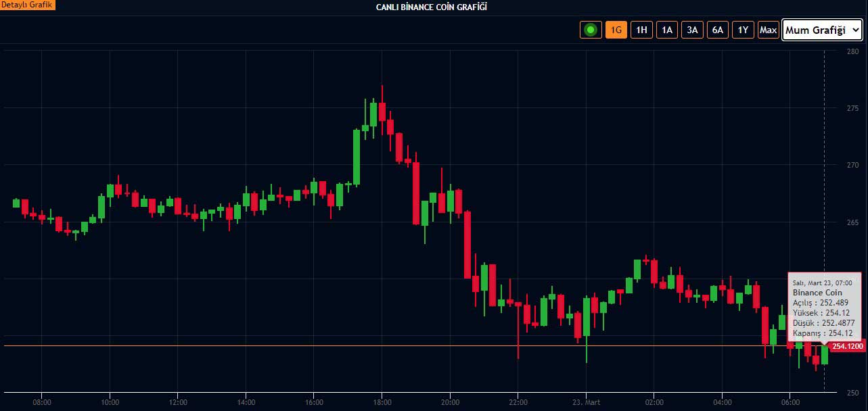Click the 20:00 time axis label
This screenshot has height=411, width=868.
click(x=450, y=402)
